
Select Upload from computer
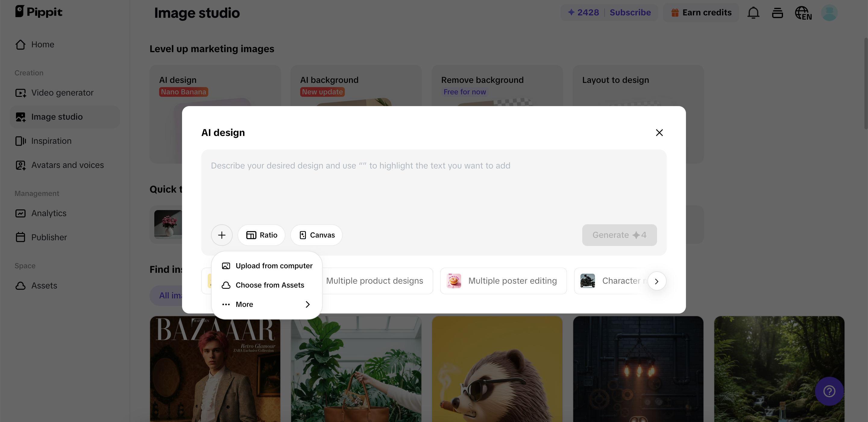tap(274, 266)
